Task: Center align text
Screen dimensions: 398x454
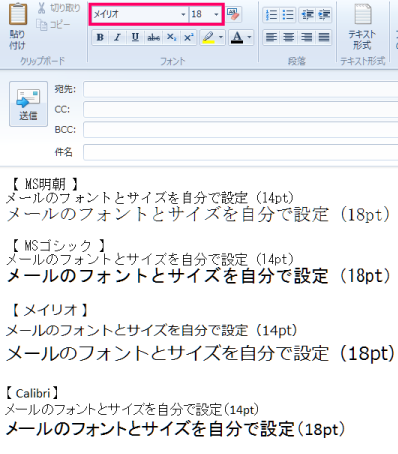Action: point(288,37)
